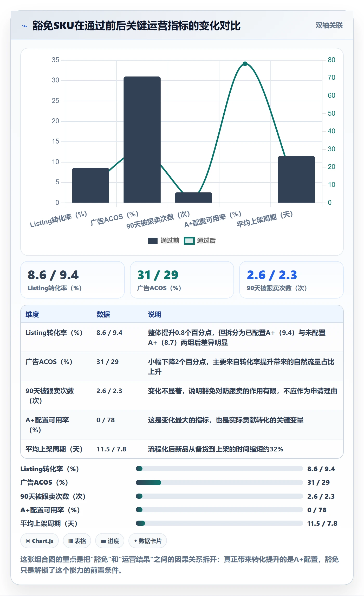Open the 31 / 29 广告ACOS card

182,280
